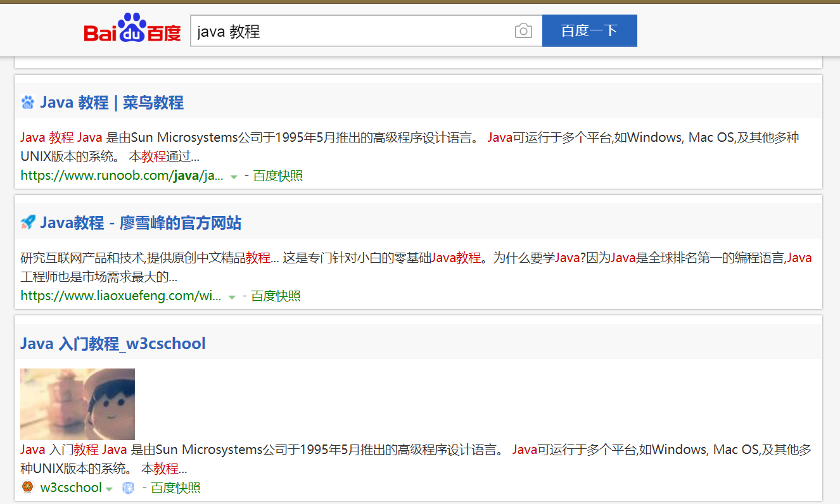Click the 保 guarantee badge icon
Screen dimensions: 840x504
pyautogui.click(x=129, y=488)
